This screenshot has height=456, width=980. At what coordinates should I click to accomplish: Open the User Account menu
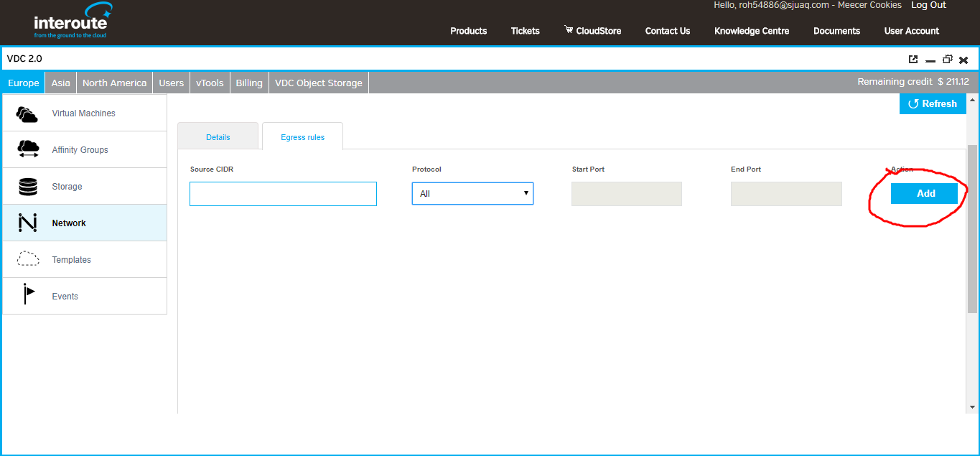pos(912,31)
